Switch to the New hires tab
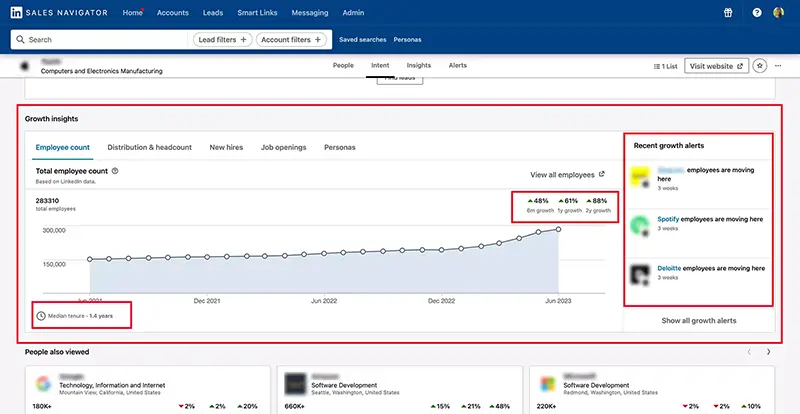The image size is (800, 414). [x=226, y=147]
